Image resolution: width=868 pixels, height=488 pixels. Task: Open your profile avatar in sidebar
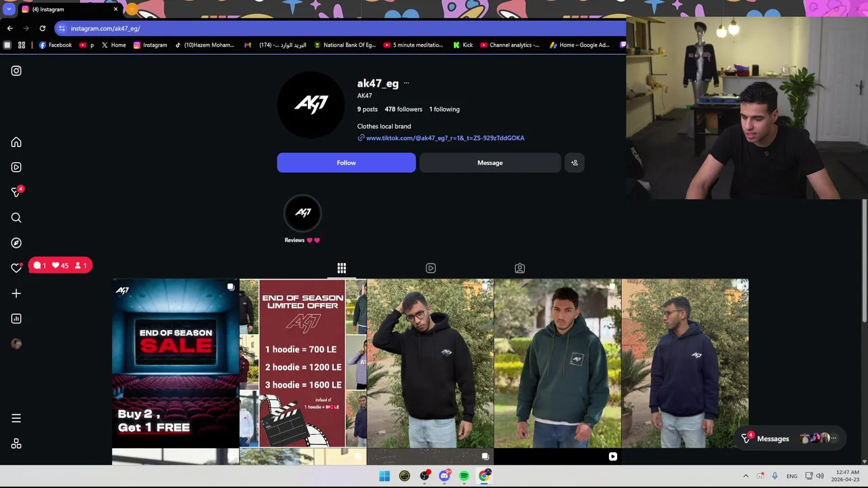coord(16,344)
